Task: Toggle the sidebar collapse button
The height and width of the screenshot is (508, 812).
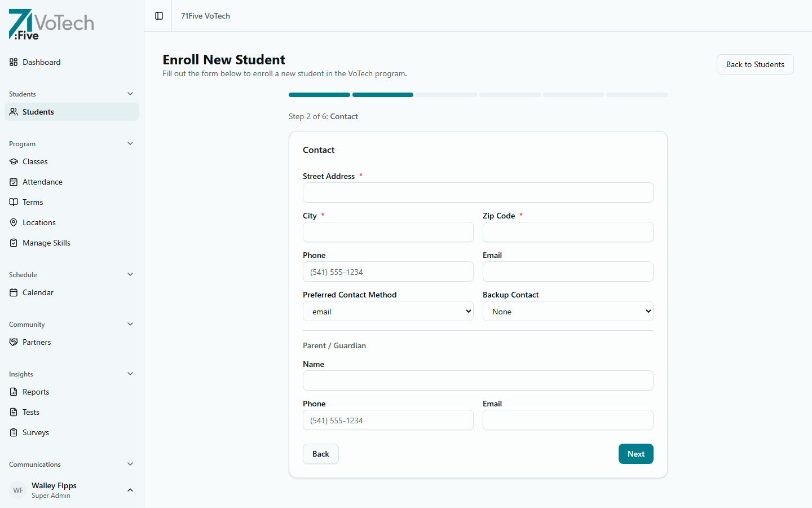Action: pyautogui.click(x=158, y=16)
